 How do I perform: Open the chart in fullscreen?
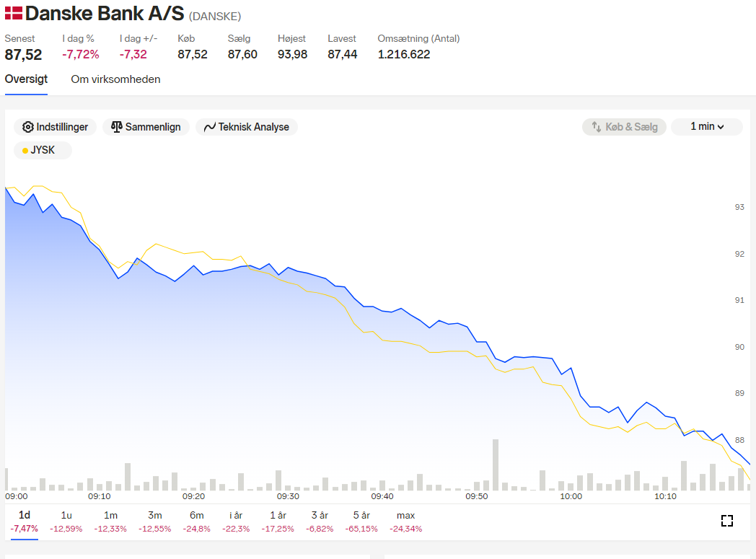point(727,521)
